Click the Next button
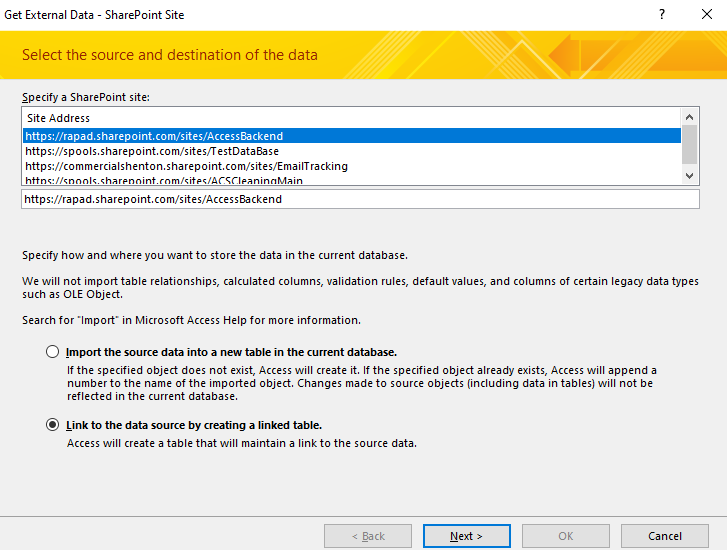This screenshot has height=550, width=727. click(466, 536)
